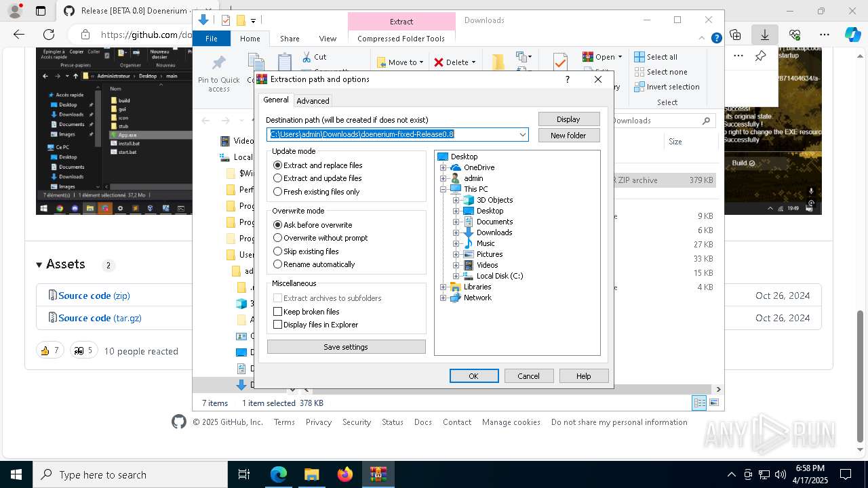
Task: Open the File ribbon menu
Action: tap(212, 39)
